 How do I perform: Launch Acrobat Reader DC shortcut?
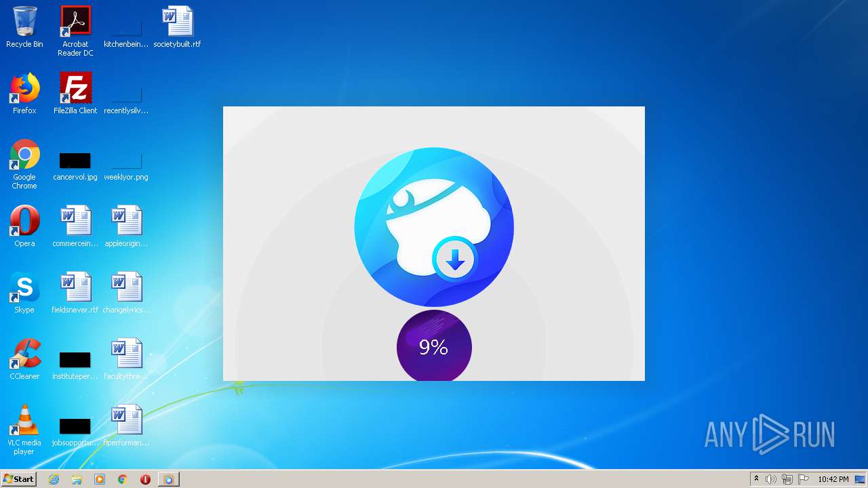click(x=75, y=30)
